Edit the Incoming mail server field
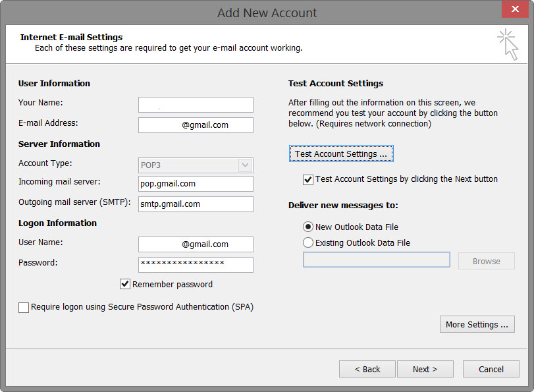The width and height of the screenshot is (534, 392). (x=196, y=184)
